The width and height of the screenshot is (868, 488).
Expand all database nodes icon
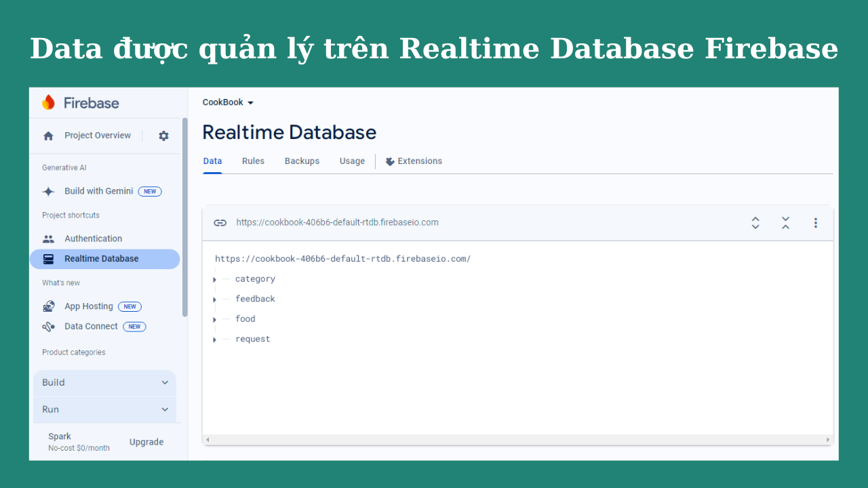755,222
